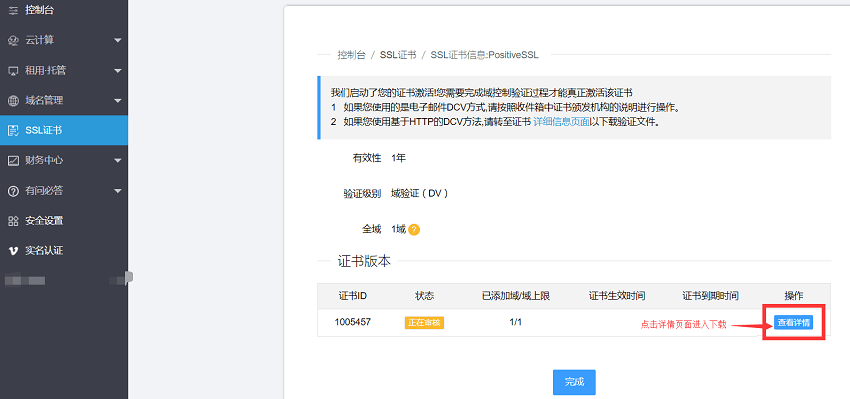Screen dimensions: 850x399
Task: Click the 1年 validity value
Action: [x=398, y=158]
